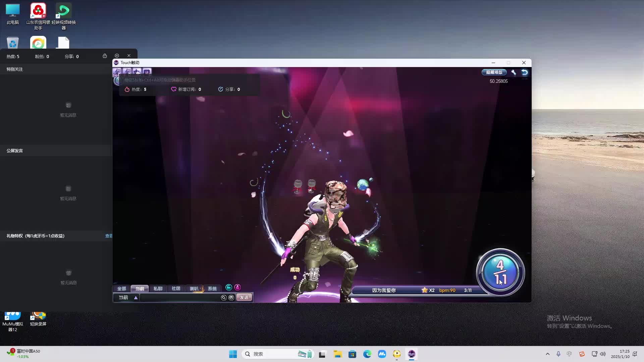Click the pink heart subscription icon
The width and height of the screenshot is (644, 362).
[173, 89]
